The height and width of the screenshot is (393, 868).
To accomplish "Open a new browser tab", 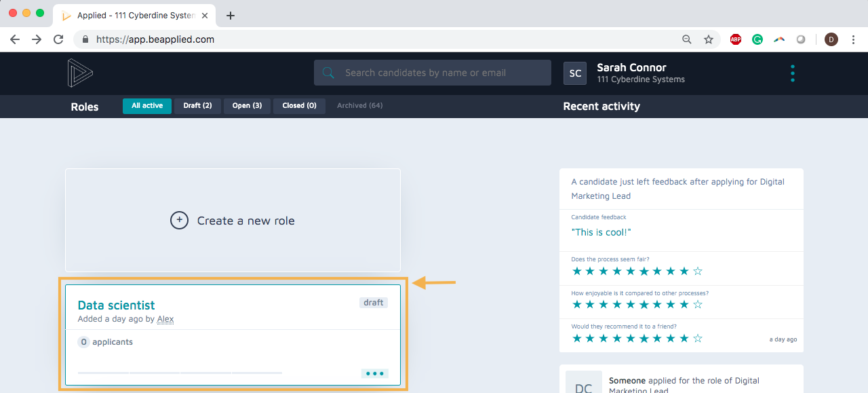I will (231, 15).
